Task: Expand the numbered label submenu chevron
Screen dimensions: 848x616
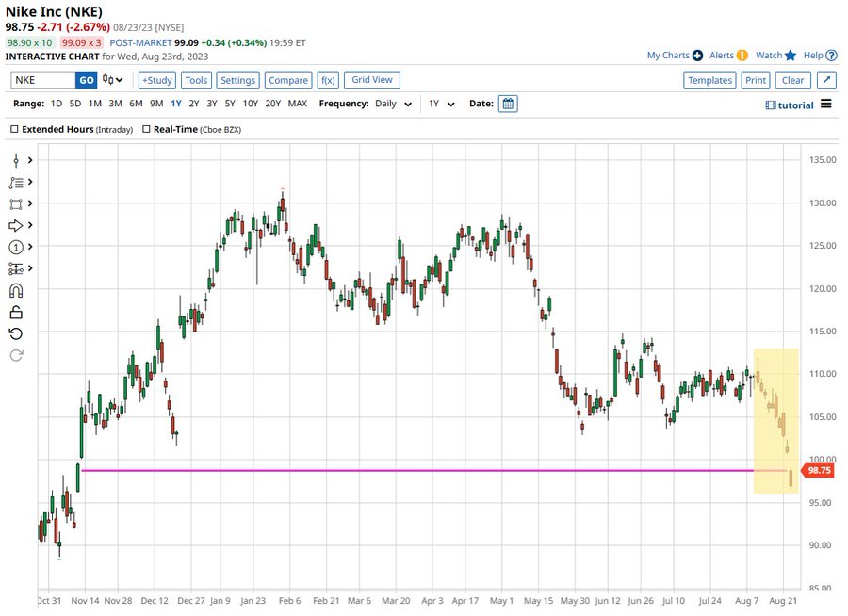Action: [30, 247]
